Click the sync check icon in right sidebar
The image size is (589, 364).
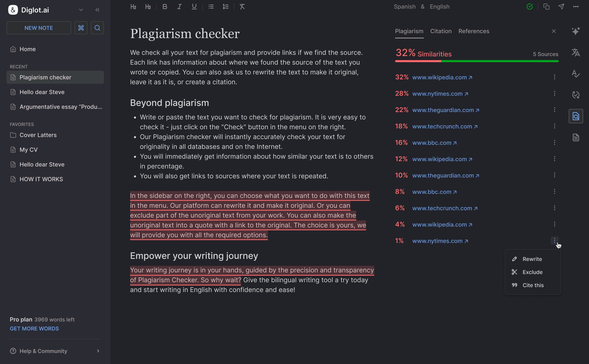pyautogui.click(x=576, y=95)
